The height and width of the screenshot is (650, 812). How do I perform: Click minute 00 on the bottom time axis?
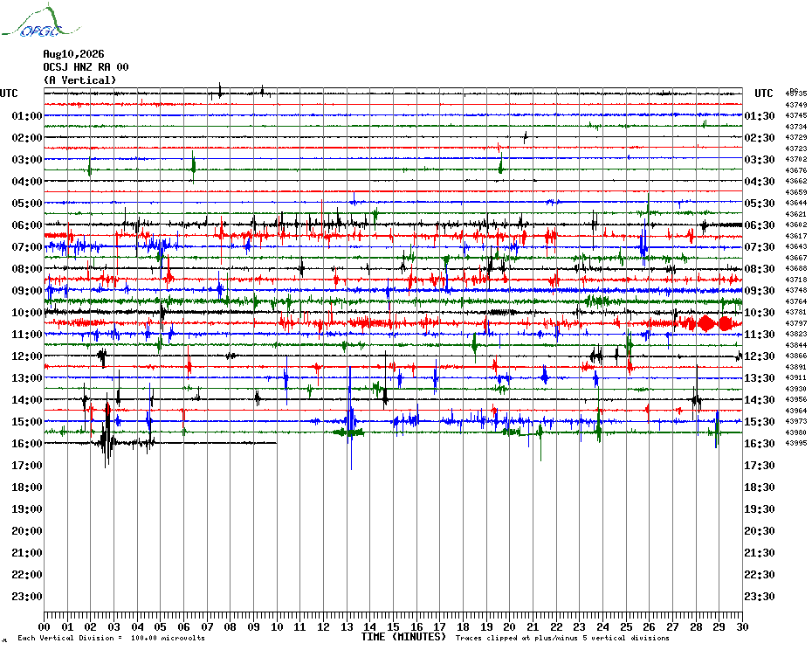[44, 627]
